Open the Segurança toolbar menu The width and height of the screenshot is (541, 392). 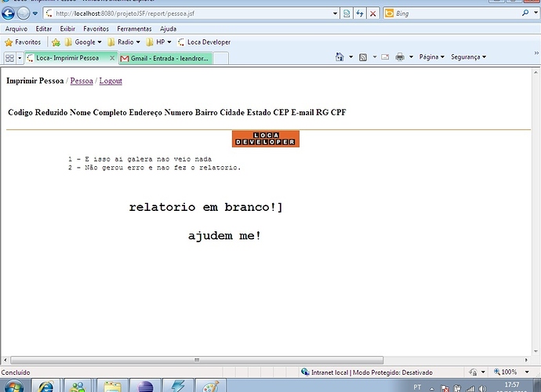469,57
